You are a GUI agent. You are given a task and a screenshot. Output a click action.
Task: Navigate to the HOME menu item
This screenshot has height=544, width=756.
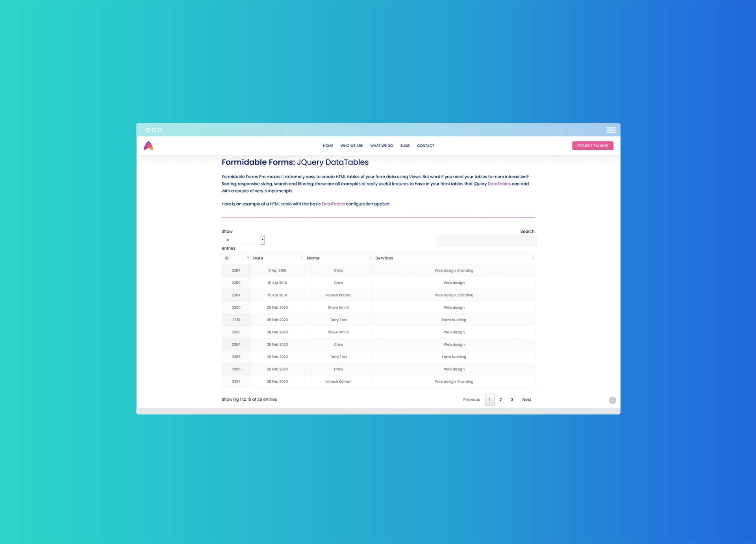tap(328, 146)
